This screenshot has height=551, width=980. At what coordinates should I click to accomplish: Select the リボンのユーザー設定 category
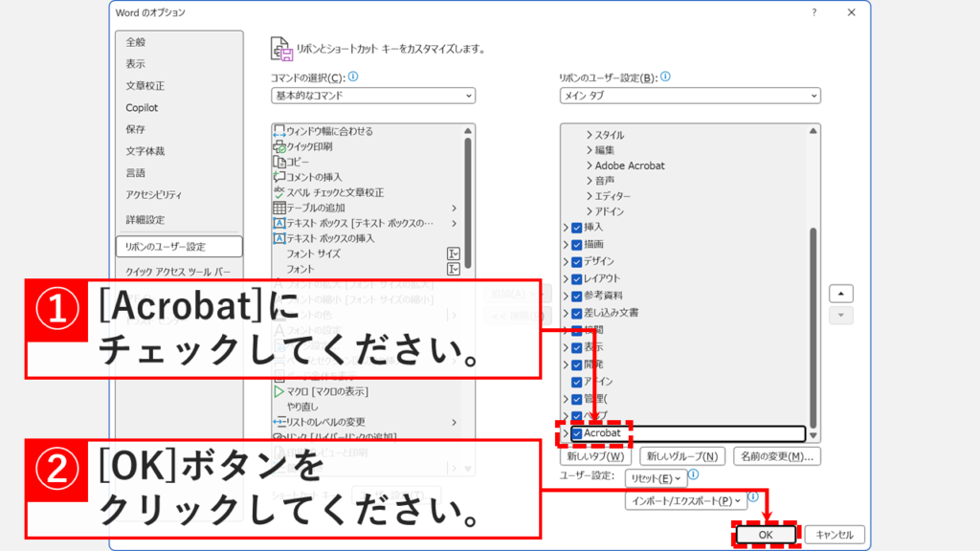pyautogui.click(x=179, y=247)
